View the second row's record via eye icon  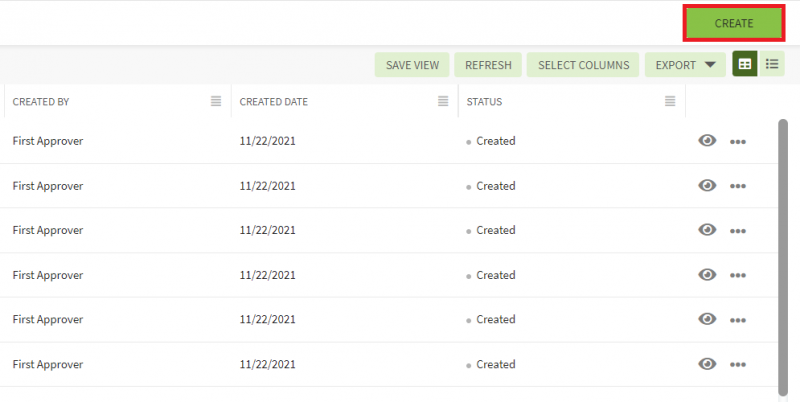707,186
